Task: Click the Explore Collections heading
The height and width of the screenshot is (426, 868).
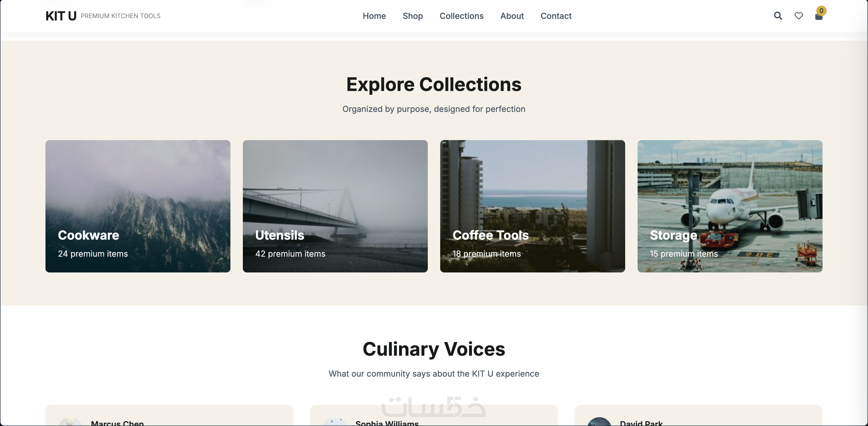Action: [x=434, y=84]
